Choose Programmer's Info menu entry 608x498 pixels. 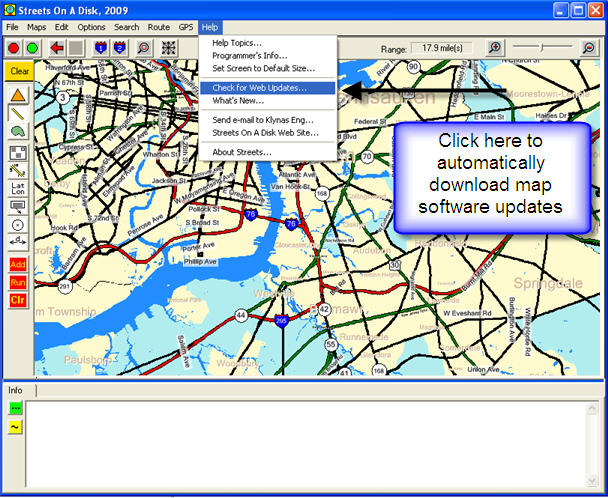[x=268, y=55]
